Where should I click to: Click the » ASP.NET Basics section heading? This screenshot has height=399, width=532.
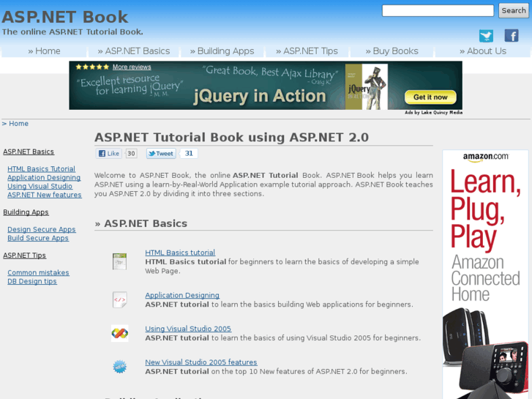click(x=141, y=223)
